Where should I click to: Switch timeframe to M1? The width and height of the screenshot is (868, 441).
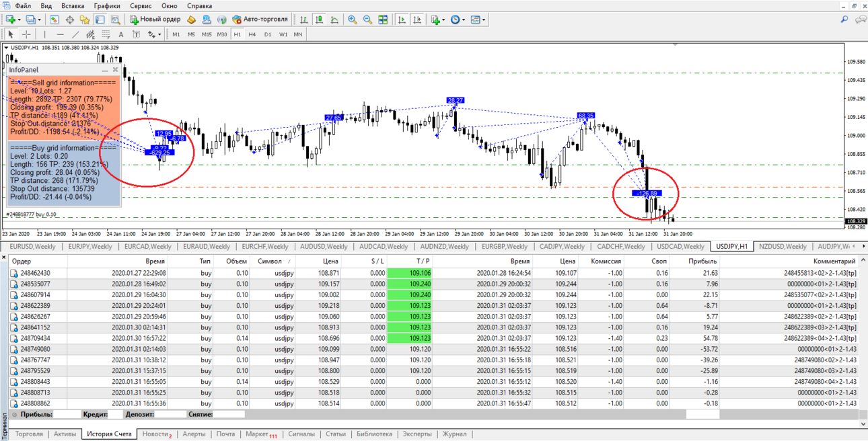point(176,34)
